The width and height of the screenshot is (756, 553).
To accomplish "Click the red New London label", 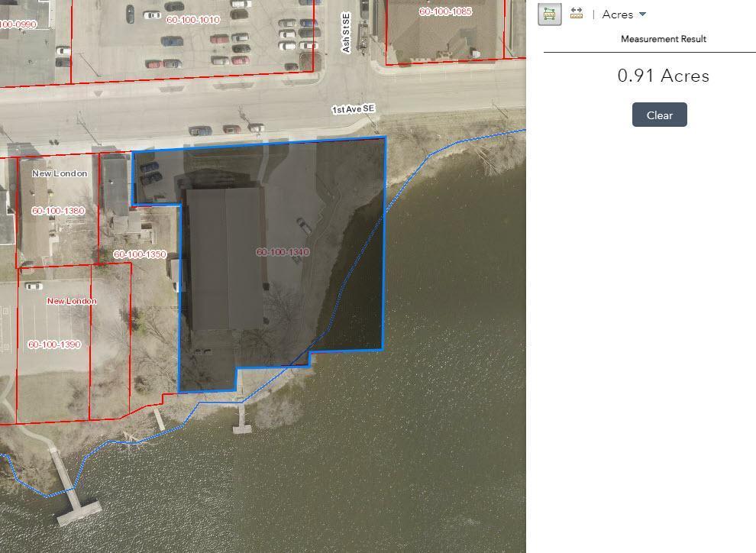I will (x=72, y=301).
